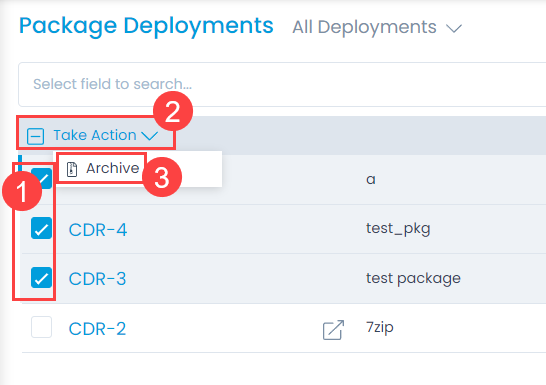Uncheck the checkbox in the row named a
The height and width of the screenshot is (385, 546).
pyautogui.click(x=41, y=178)
